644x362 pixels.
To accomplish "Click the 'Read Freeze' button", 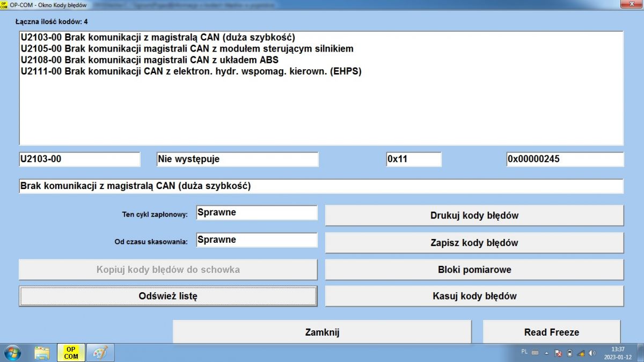I will click(552, 332).
